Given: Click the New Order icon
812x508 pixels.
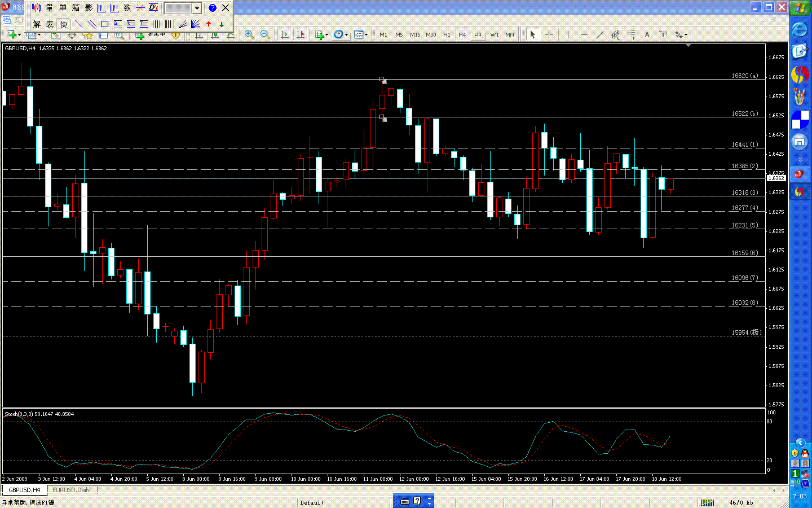Looking at the screenshot, I should point(140,35).
